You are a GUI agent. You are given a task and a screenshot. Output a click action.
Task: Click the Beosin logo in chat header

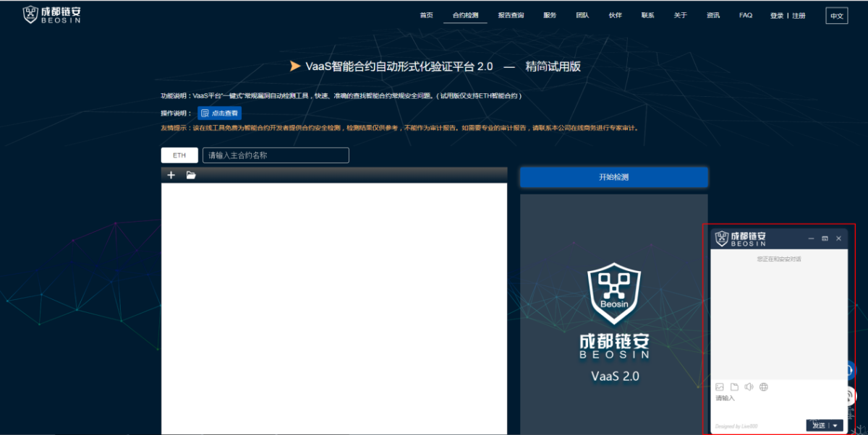[x=741, y=238]
